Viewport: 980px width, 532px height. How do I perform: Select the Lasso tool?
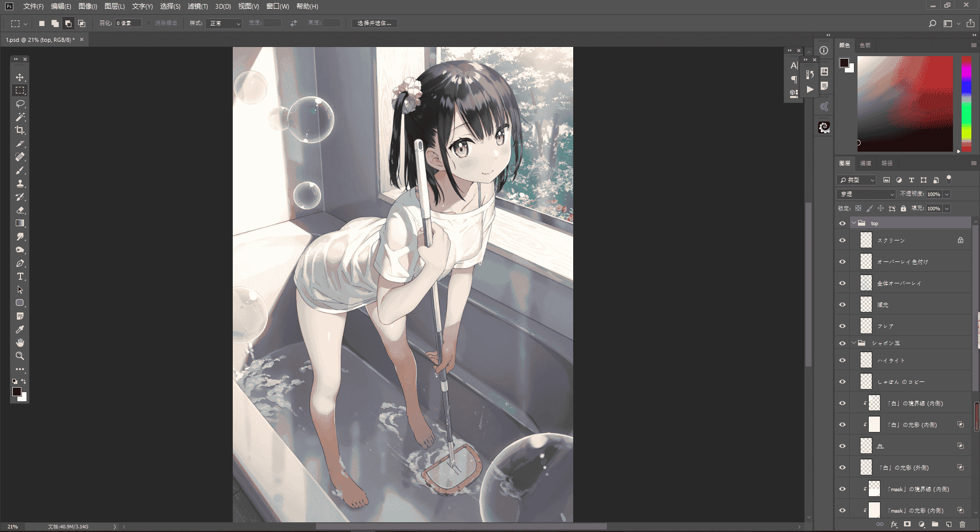[20, 104]
